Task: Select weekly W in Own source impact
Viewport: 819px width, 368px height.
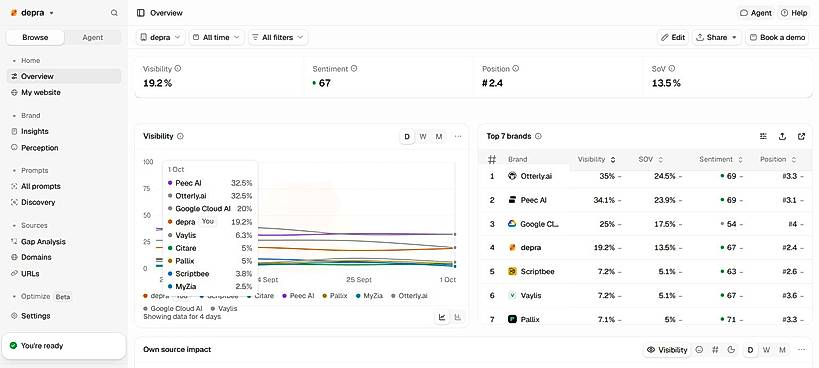Action: (766, 350)
